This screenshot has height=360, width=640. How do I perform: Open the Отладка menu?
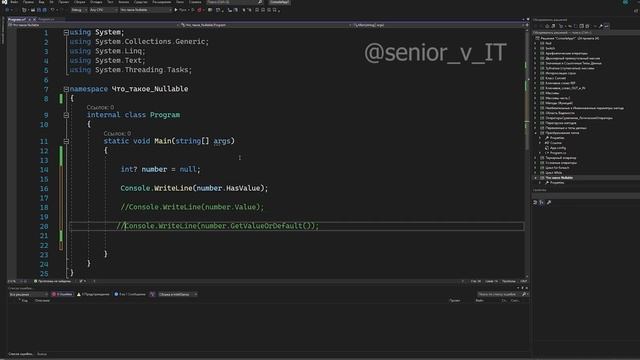pos(96,2)
